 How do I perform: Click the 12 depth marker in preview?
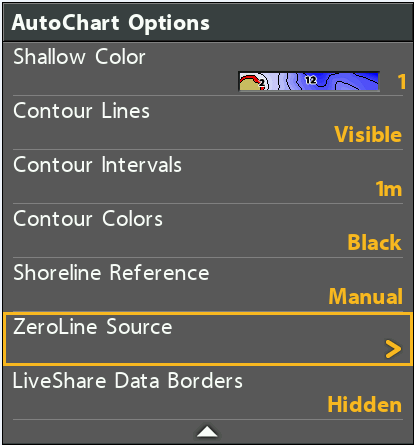[311, 80]
